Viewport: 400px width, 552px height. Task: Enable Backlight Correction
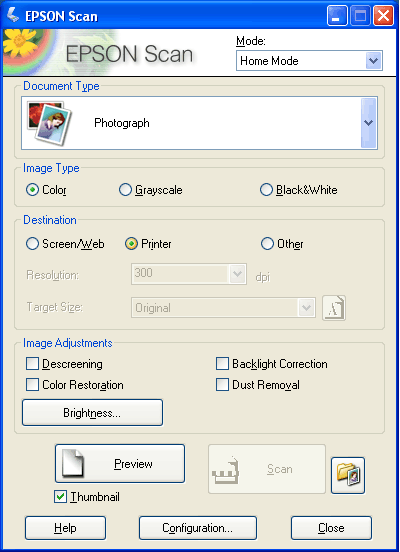point(272,364)
